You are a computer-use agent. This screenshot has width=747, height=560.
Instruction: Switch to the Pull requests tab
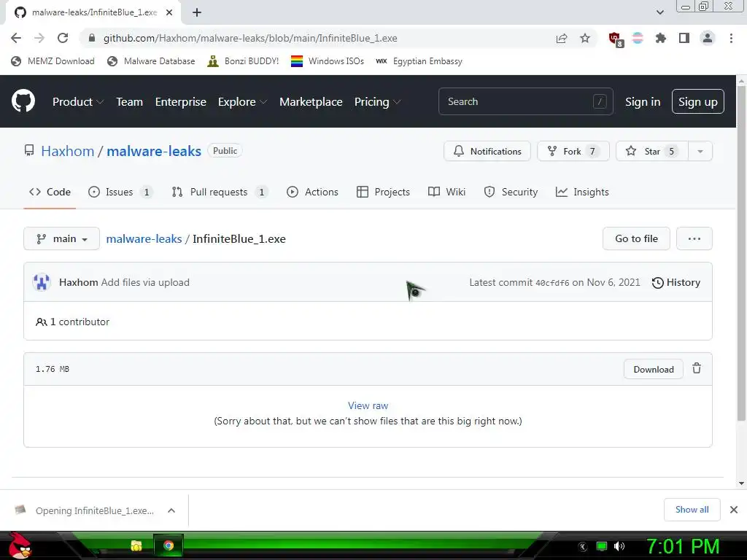point(220,192)
